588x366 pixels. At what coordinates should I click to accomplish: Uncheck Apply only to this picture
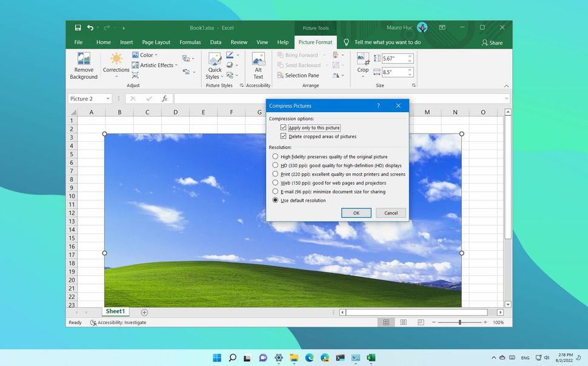point(284,127)
